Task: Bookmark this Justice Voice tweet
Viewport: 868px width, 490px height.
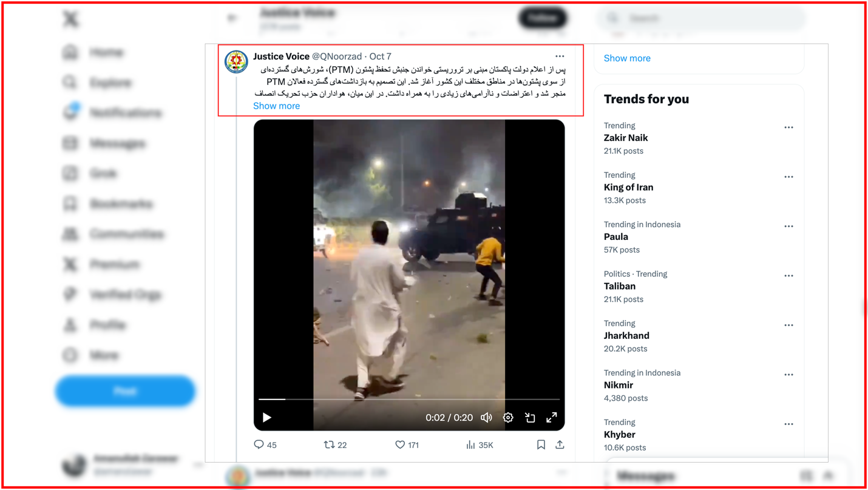Action: (x=541, y=445)
